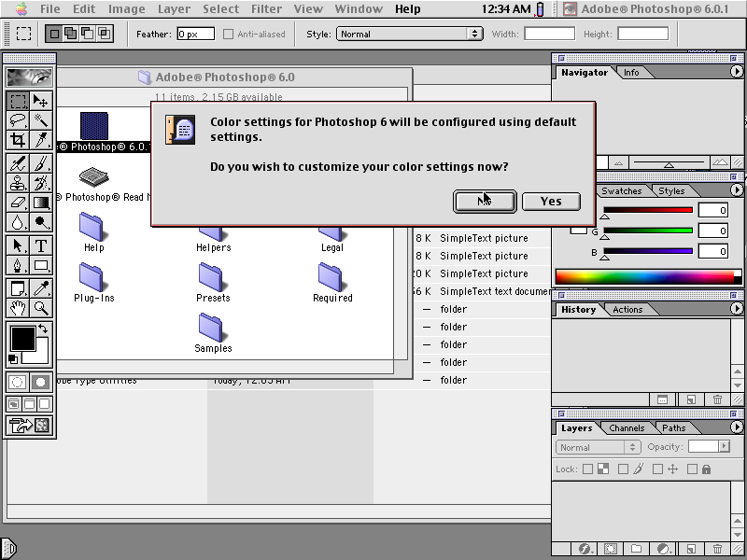Open the Layers palette menu arrow

737,427
